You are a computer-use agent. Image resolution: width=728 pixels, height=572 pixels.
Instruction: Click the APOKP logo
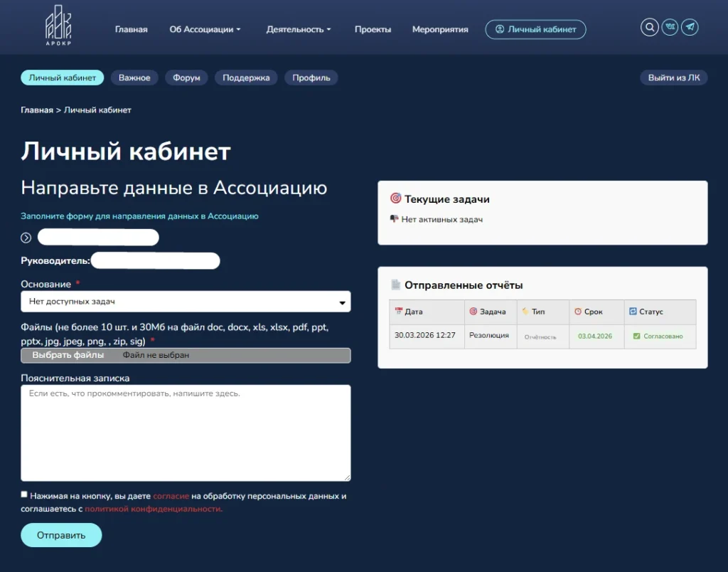58,25
